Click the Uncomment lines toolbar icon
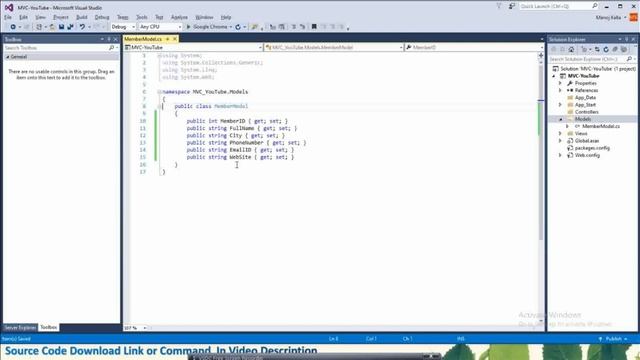The width and height of the screenshot is (640, 360). [x=302, y=27]
